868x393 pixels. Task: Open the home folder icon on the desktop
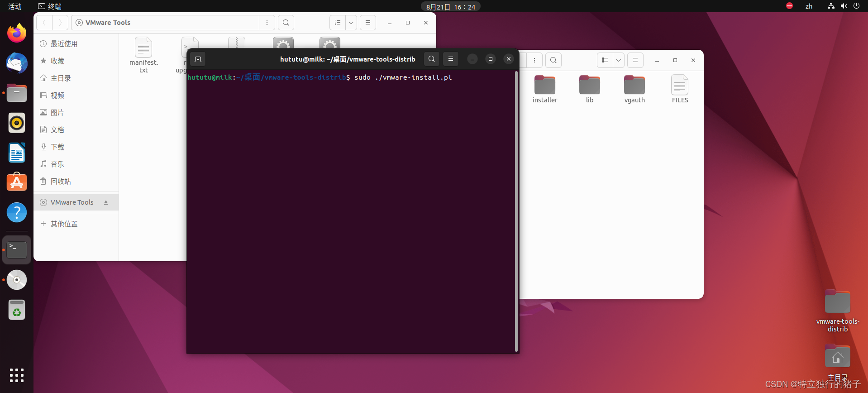(x=838, y=363)
